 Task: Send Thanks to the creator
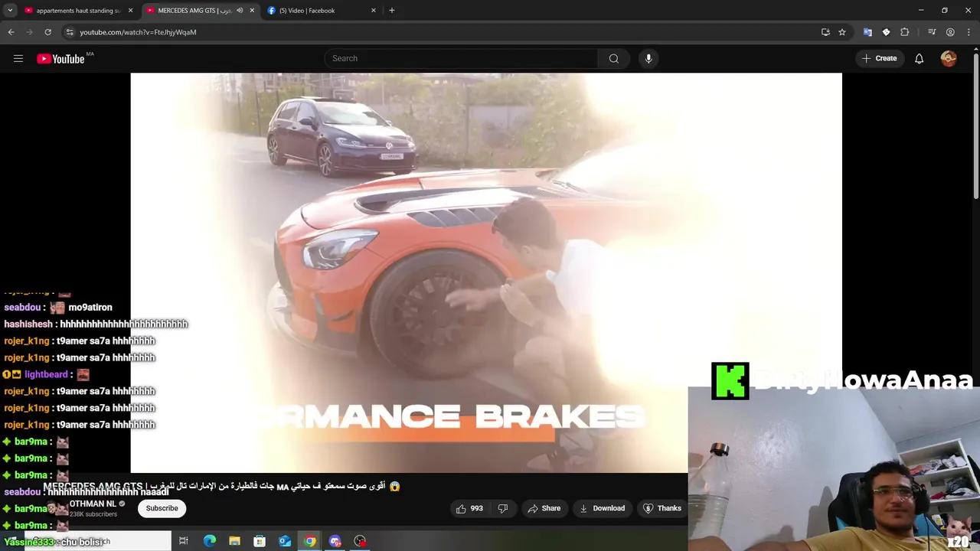[661, 508]
